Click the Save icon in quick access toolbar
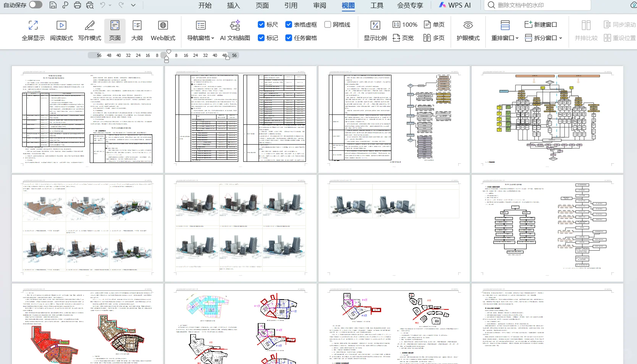 (53, 5)
